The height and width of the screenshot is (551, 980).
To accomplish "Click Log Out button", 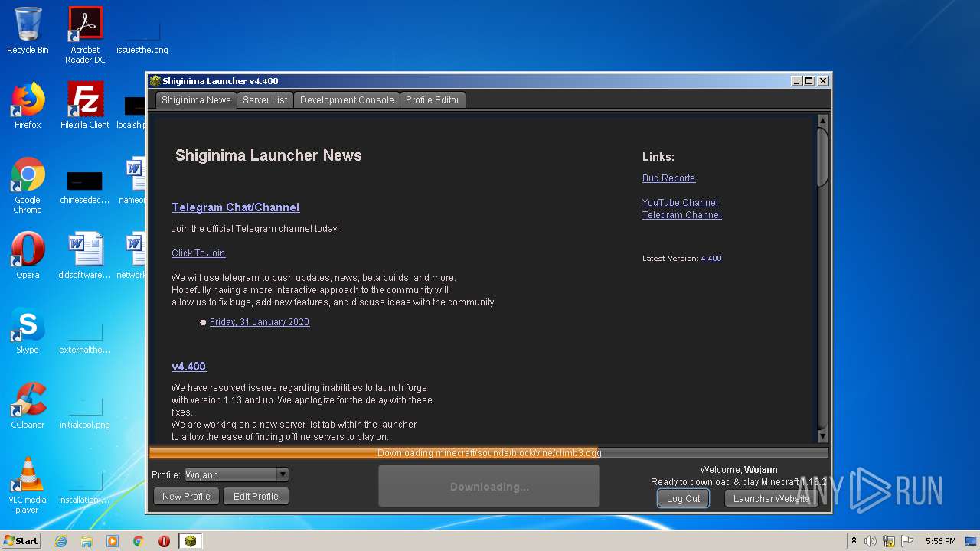I will coord(683,498).
